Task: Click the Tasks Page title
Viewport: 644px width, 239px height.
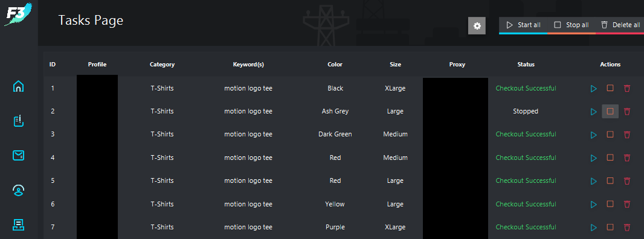Action: [91, 20]
